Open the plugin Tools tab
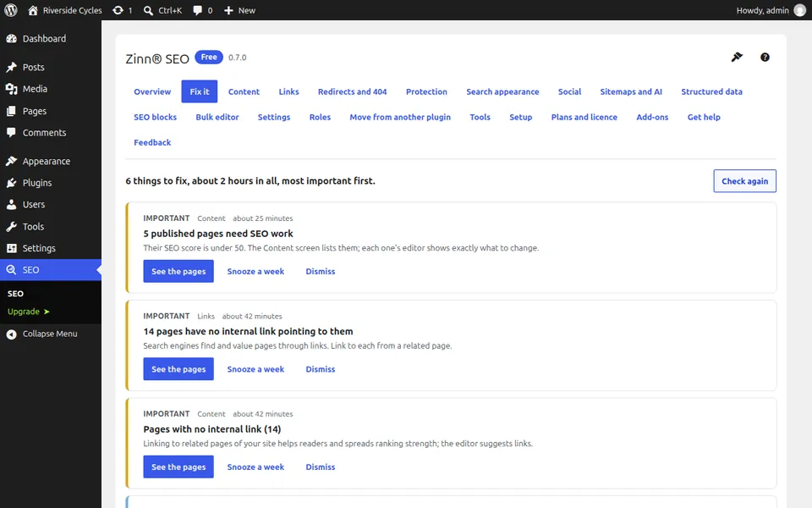Viewport: 812px width, 508px height. pyautogui.click(x=480, y=117)
